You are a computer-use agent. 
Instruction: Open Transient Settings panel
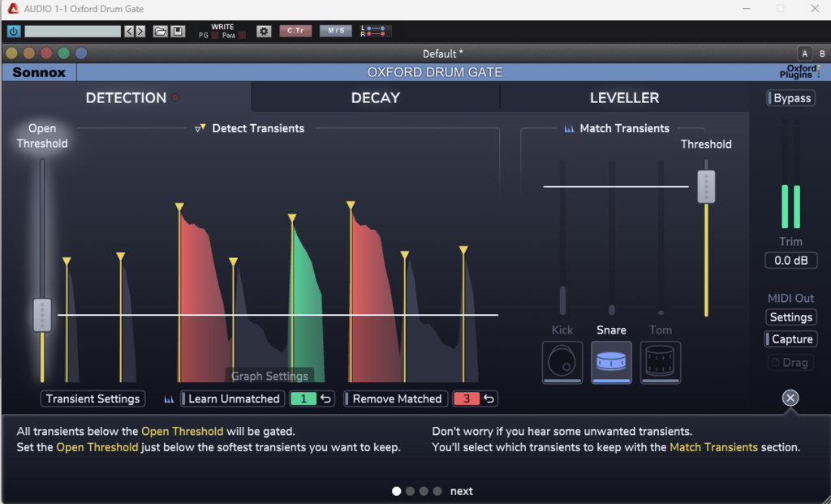pyautogui.click(x=93, y=398)
